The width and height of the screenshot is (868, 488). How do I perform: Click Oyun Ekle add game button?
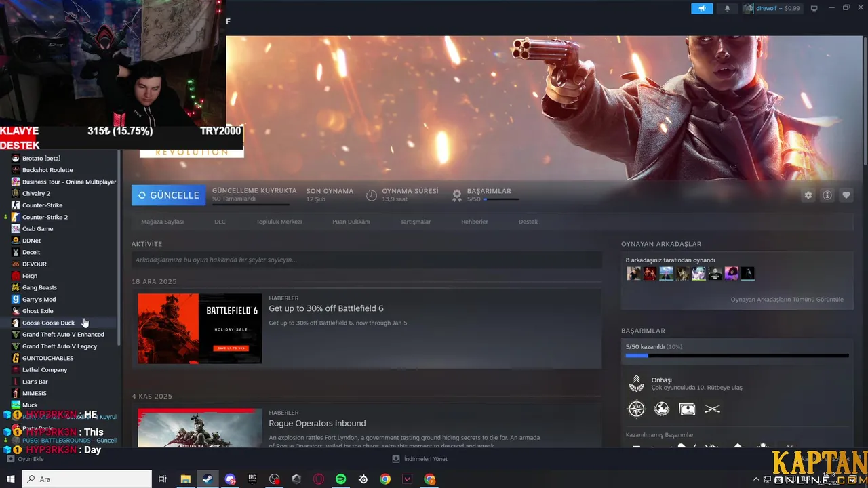25,459
